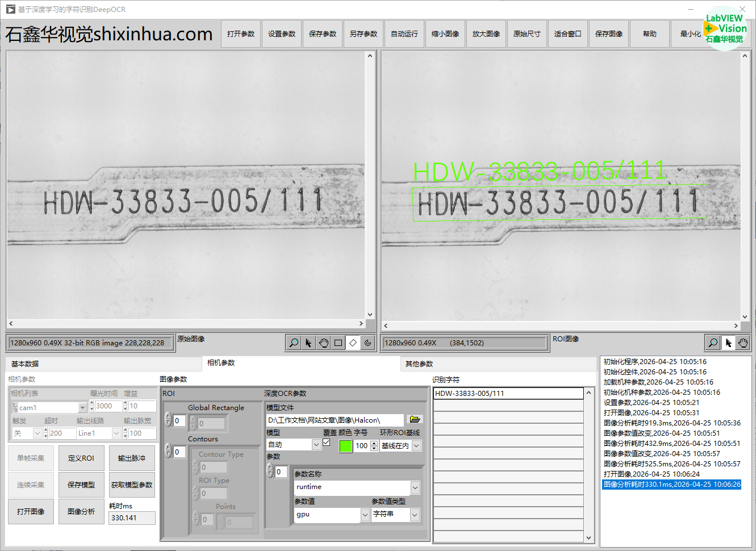
Task: Choose the rectangle ROI tool
Action: tap(339, 343)
